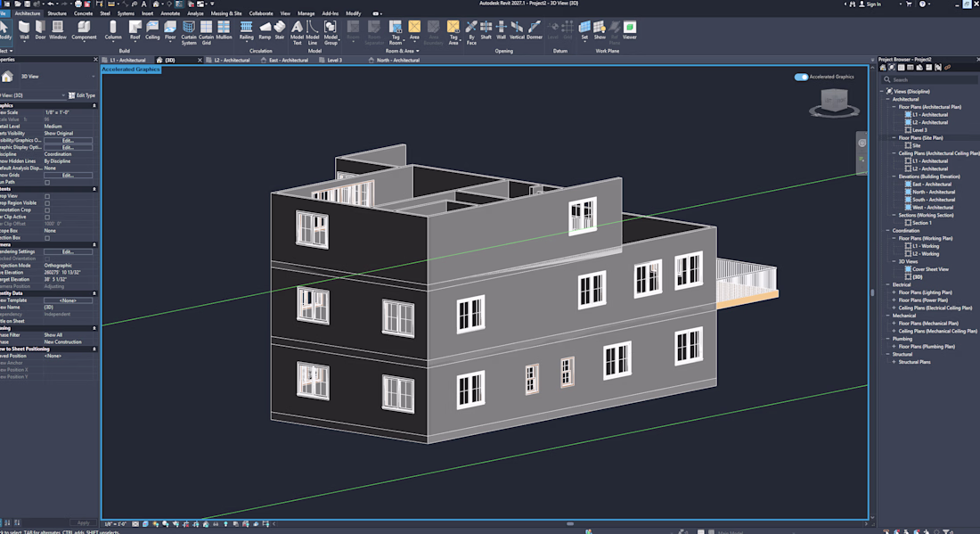The image size is (980, 534).
Task: Toggle the Crop Region Visible checkbox
Action: pos(47,203)
